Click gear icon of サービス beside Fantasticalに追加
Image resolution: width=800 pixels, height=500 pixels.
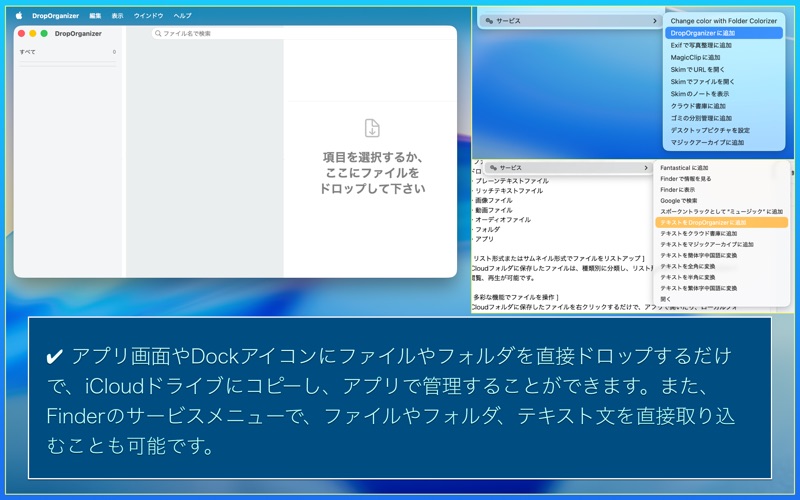tap(493, 168)
